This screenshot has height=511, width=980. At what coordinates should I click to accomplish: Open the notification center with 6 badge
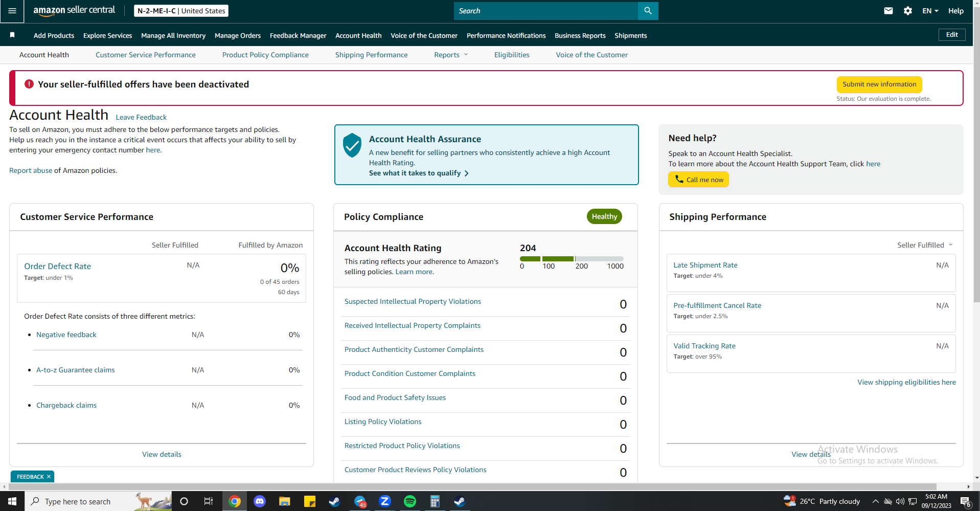click(965, 501)
